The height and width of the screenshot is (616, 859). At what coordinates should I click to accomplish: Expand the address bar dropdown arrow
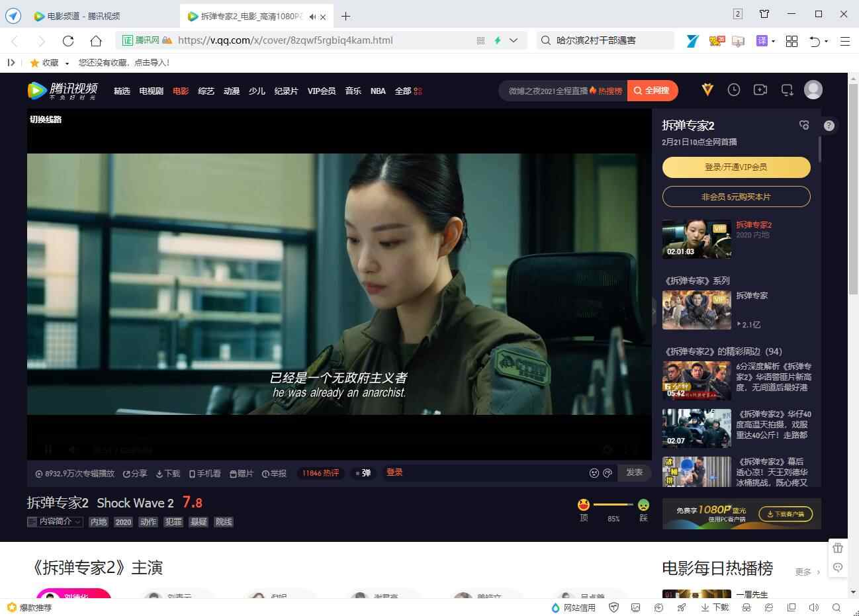[514, 40]
